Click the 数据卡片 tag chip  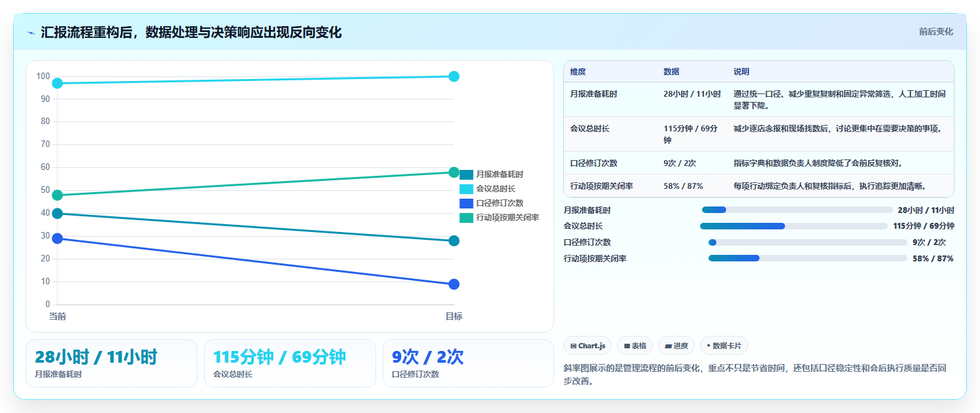click(724, 346)
